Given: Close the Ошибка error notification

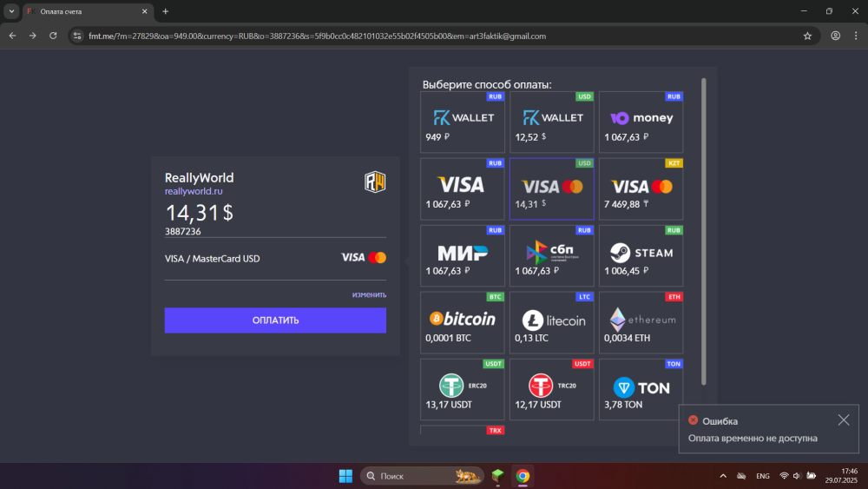Looking at the screenshot, I should point(843,420).
